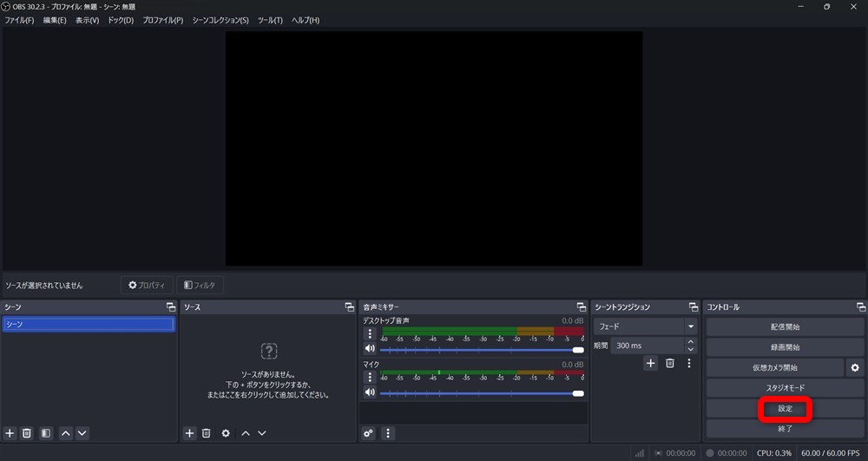Click recording time 00:00:00 status
This screenshot has height=461, width=868.
click(x=732, y=452)
